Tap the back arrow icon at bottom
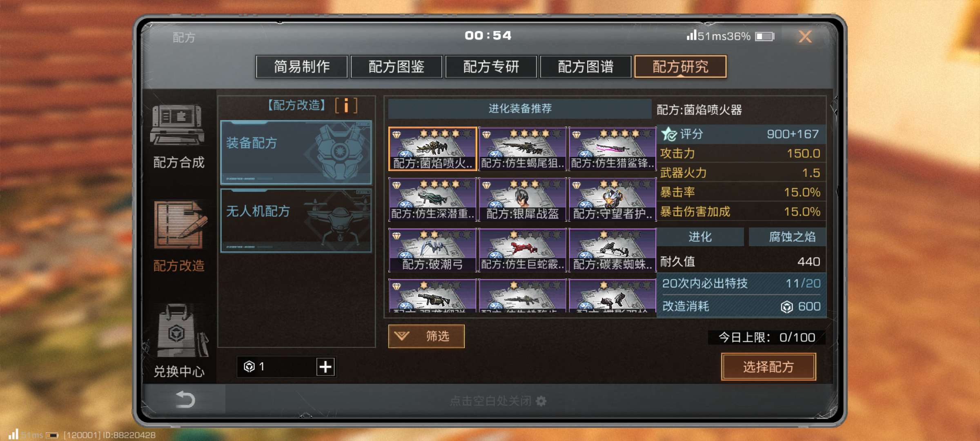 [x=185, y=400]
